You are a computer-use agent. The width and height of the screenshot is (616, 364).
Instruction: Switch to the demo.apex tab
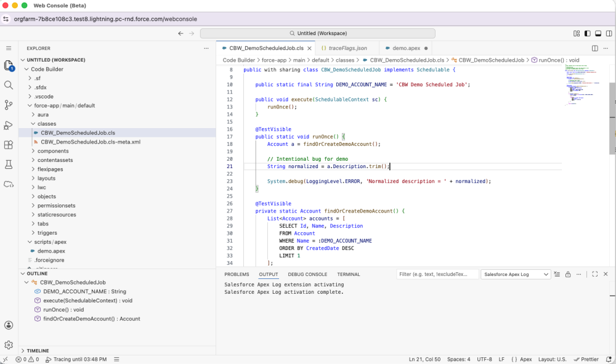pyautogui.click(x=405, y=47)
